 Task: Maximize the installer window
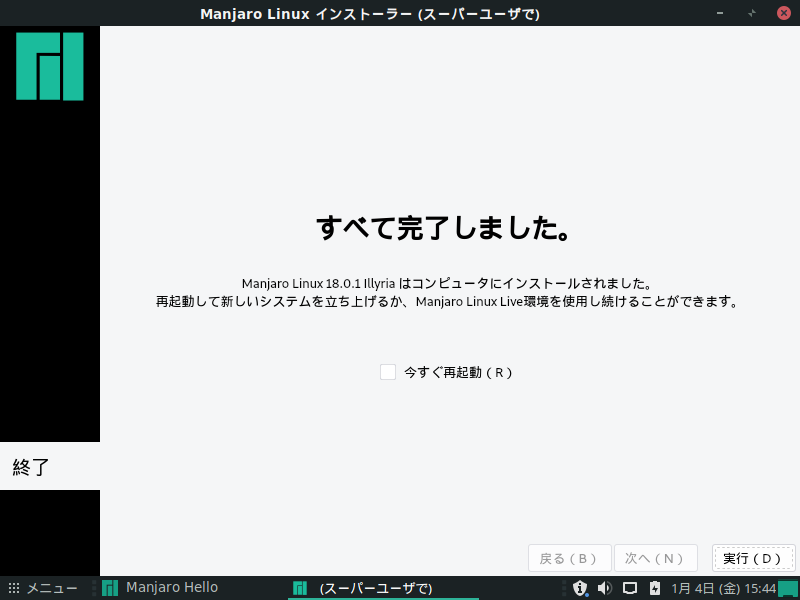pos(752,13)
